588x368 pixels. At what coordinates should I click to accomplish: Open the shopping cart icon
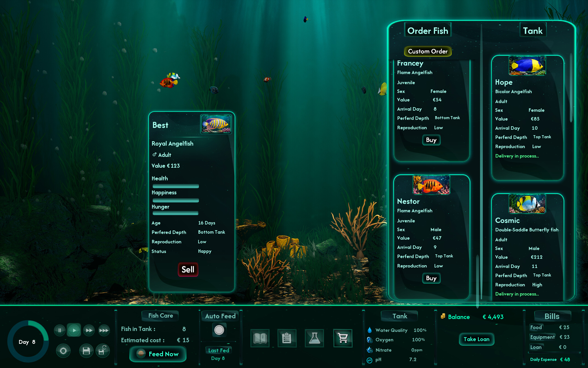pyautogui.click(x=343, y=338)
